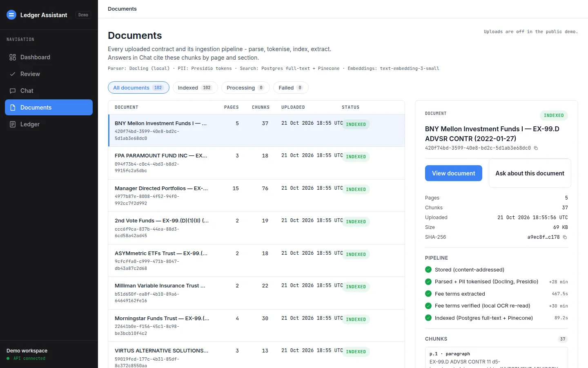This screenshot has height=368, width=588.
Task: Click the p.1 paragraph chunk card
Action: pos(497,357)
